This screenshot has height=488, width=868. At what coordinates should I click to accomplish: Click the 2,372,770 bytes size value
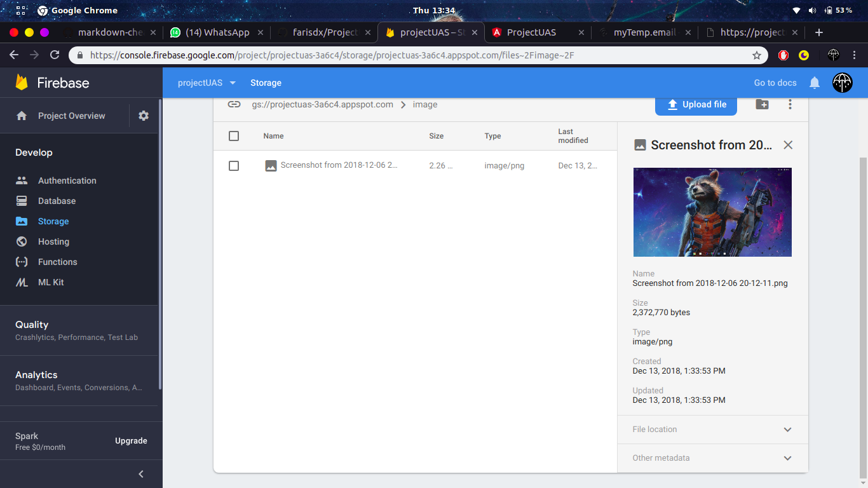661,313
